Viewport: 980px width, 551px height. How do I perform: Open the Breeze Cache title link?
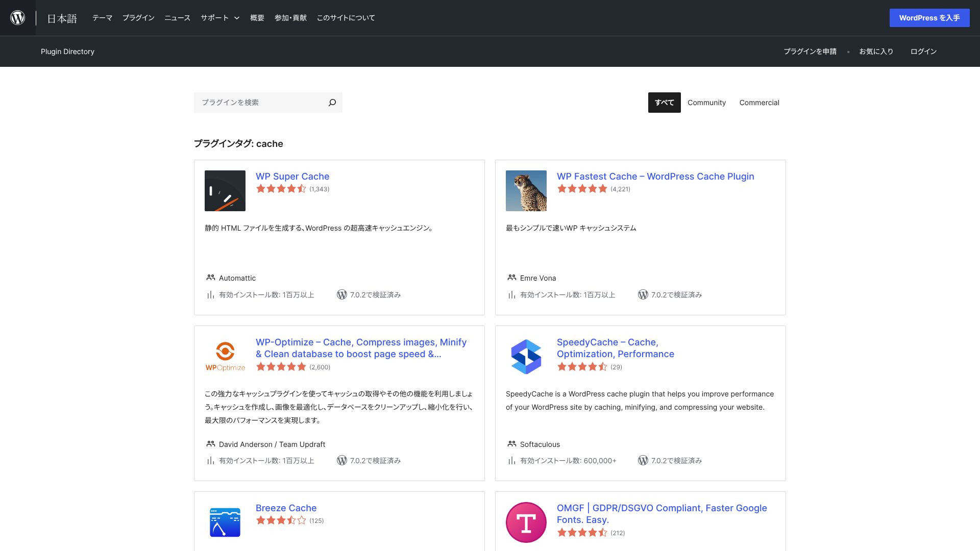click(286, 508)
